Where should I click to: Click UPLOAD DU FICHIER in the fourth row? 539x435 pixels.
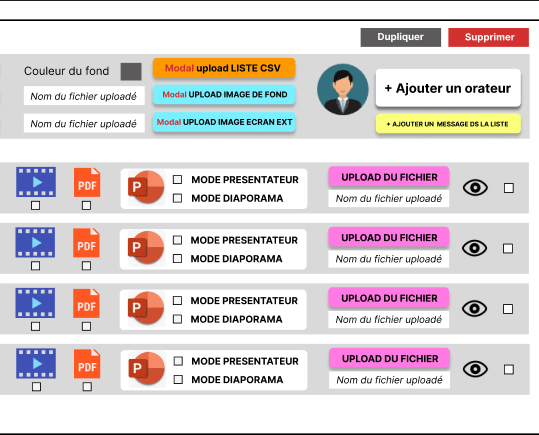point(389,358)
